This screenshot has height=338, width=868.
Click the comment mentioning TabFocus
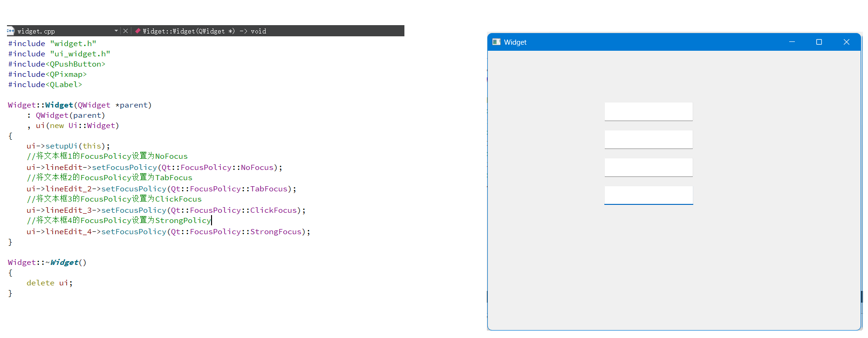pyautogui.click(x=109, y=178)
